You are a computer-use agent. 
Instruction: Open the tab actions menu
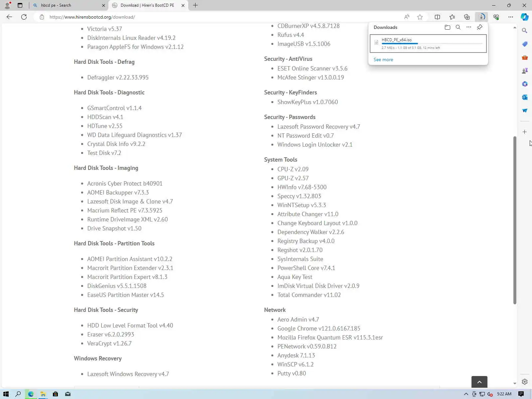pyautogui.click(x=20, y=5)
